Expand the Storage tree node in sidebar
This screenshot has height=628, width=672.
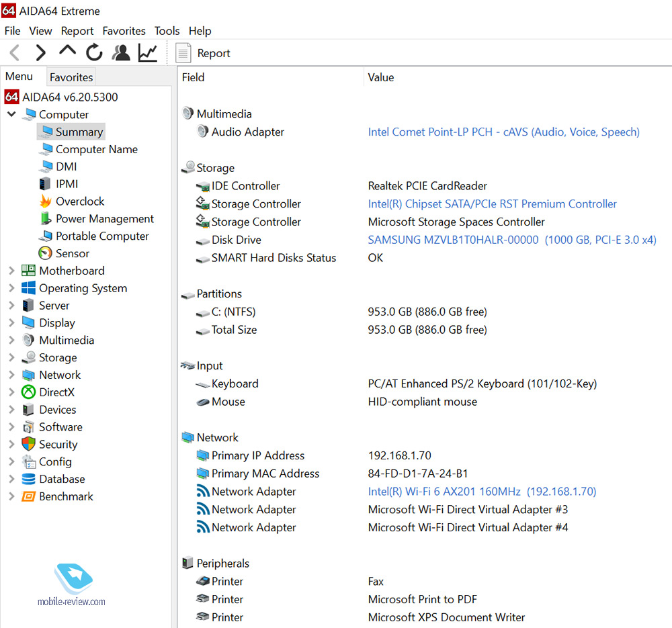tap(11, 358)
